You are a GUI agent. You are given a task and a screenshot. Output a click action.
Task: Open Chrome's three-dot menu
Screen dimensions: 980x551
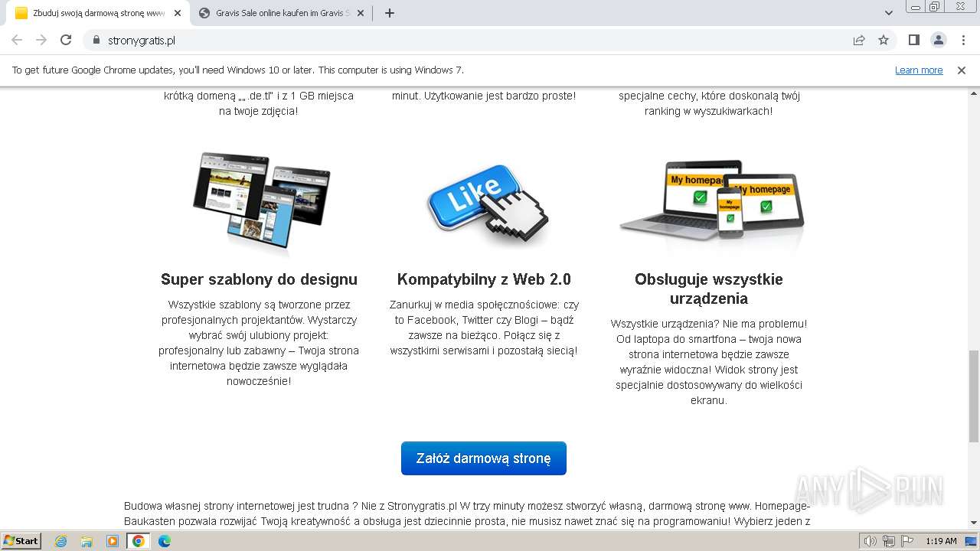tap(963, 40)
